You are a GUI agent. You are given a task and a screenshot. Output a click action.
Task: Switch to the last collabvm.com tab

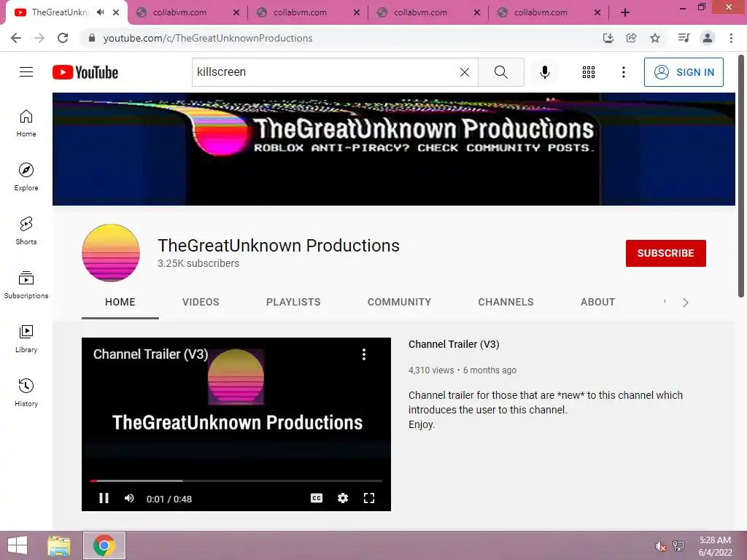coord(549,12)
